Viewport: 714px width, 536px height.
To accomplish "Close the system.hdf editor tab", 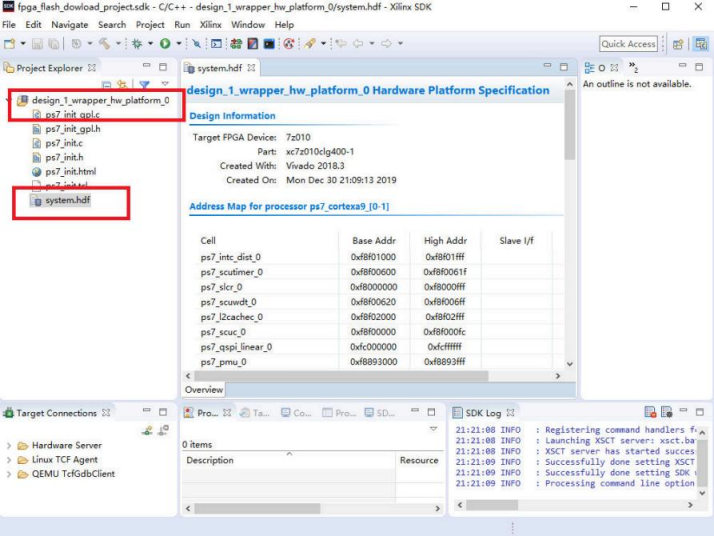I will click(x=252, y=68).
